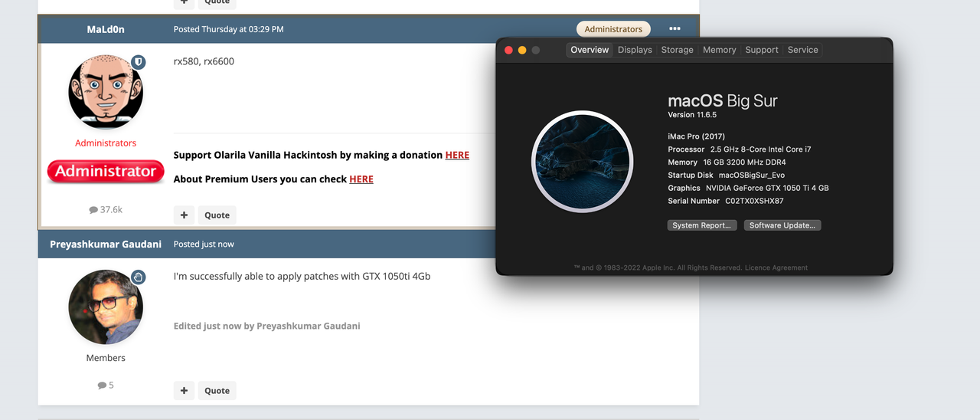Click the red Administrator rank image
The image size is (980, 420).
point(106,172)
